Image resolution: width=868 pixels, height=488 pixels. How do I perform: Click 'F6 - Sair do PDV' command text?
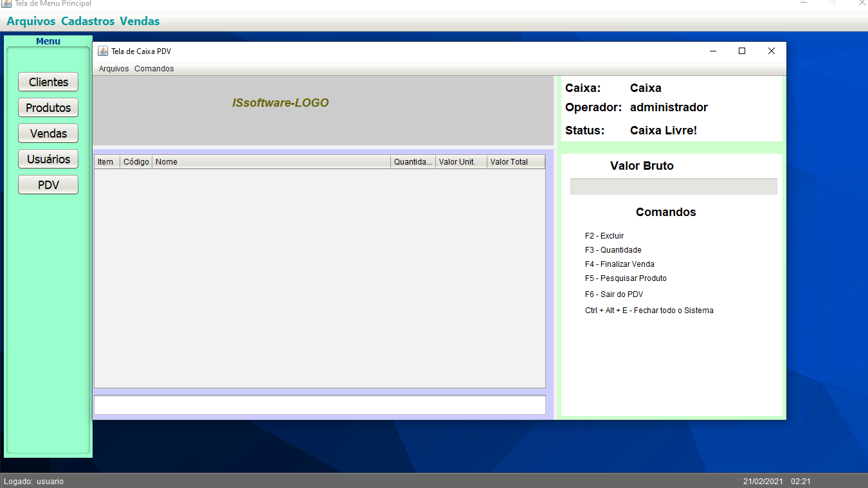tap(614, 294)
